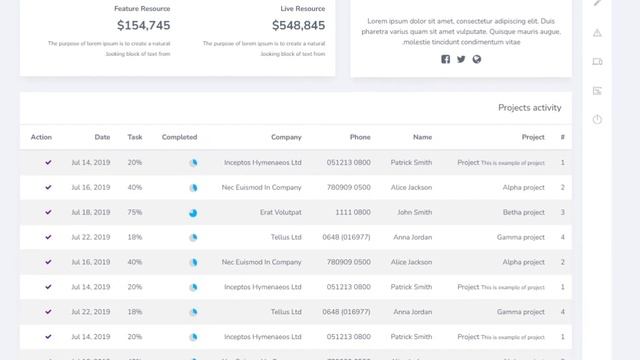The image size is (640, 360).
Task: Select the 'John Smith' name cell
Action: point(415,212)
